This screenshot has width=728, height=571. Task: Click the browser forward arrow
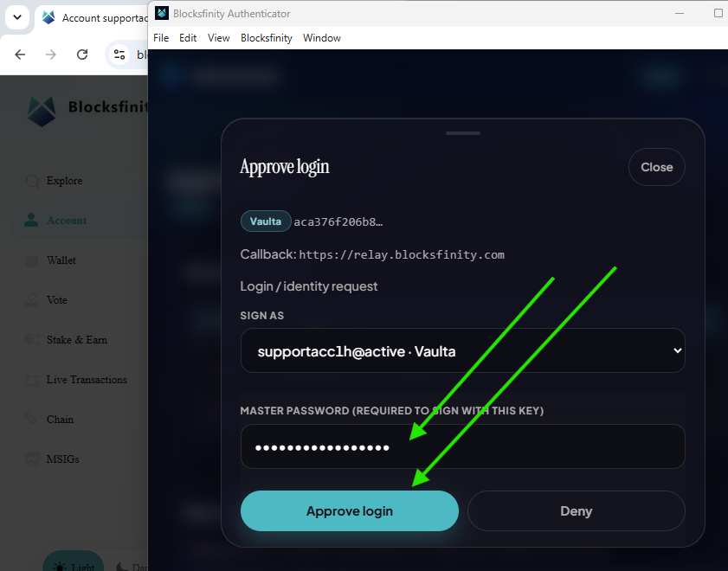tap(50, 55)
